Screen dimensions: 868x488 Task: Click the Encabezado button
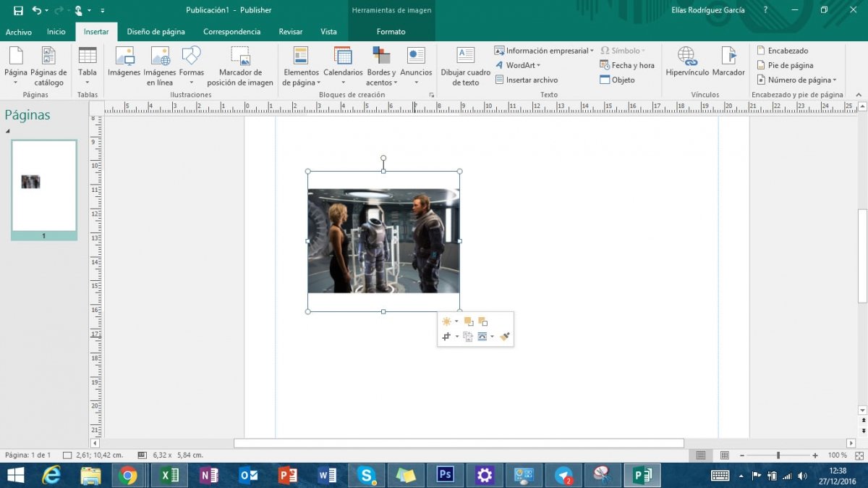tap(783, 51)
